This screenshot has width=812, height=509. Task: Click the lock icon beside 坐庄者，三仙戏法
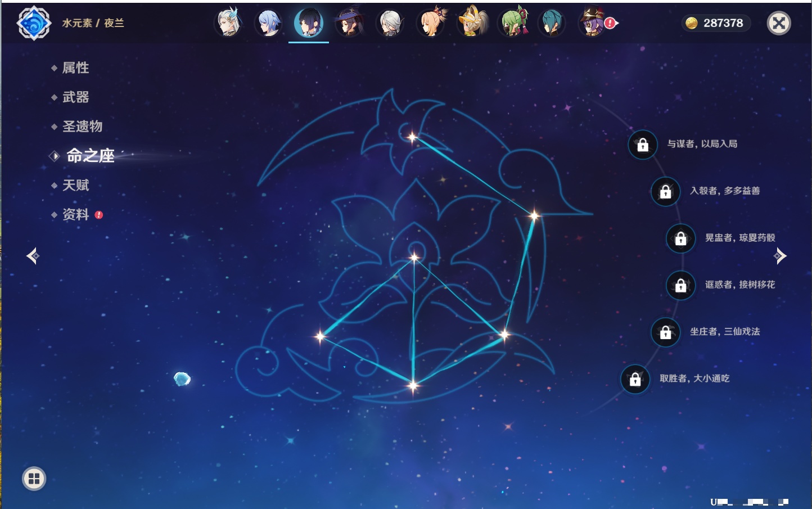click(x=666, y=332)
